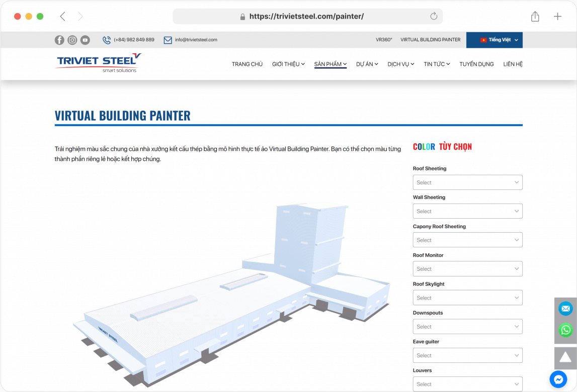Click the address bar lock icon
This screenshot has height=392, width=577.
pyautogui.click(x=242, y=17)
